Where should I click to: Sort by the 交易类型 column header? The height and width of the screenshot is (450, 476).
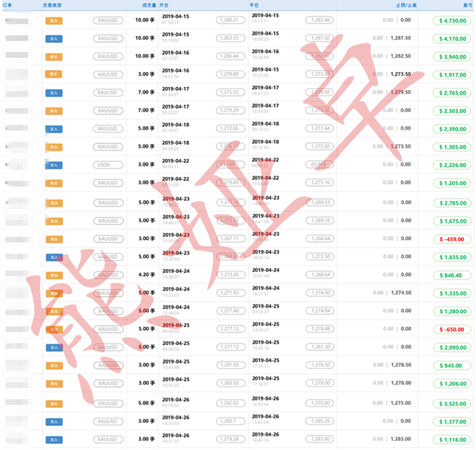pyautogui.click(x=53, y=5)
